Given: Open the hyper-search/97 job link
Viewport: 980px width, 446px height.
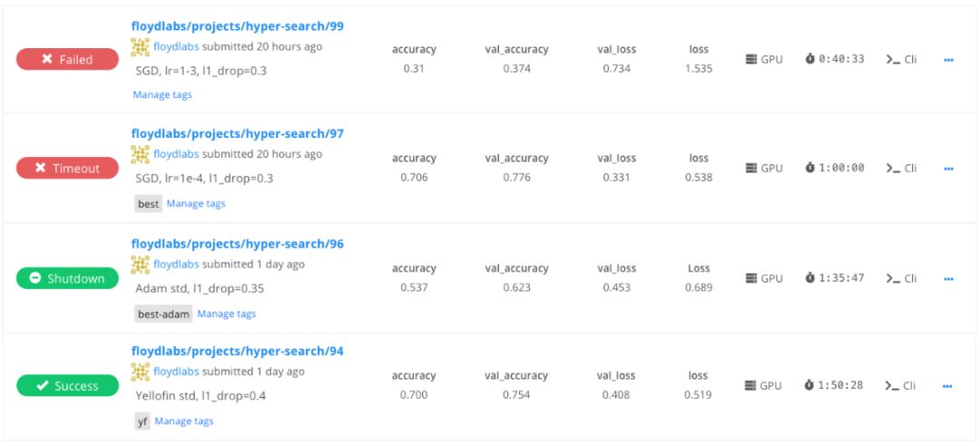Looking at the screenshot, I should click(x=237, y=134).
